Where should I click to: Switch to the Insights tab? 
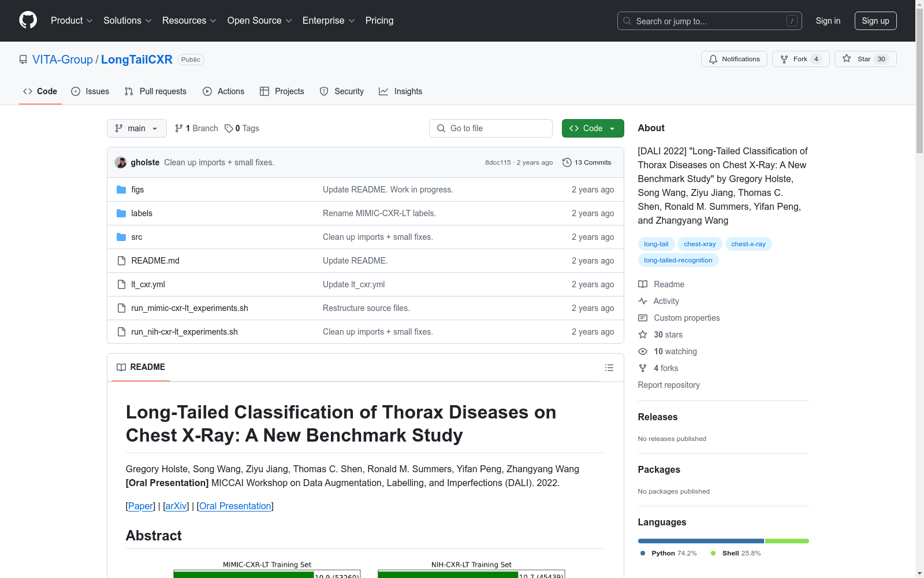[401, 91]
